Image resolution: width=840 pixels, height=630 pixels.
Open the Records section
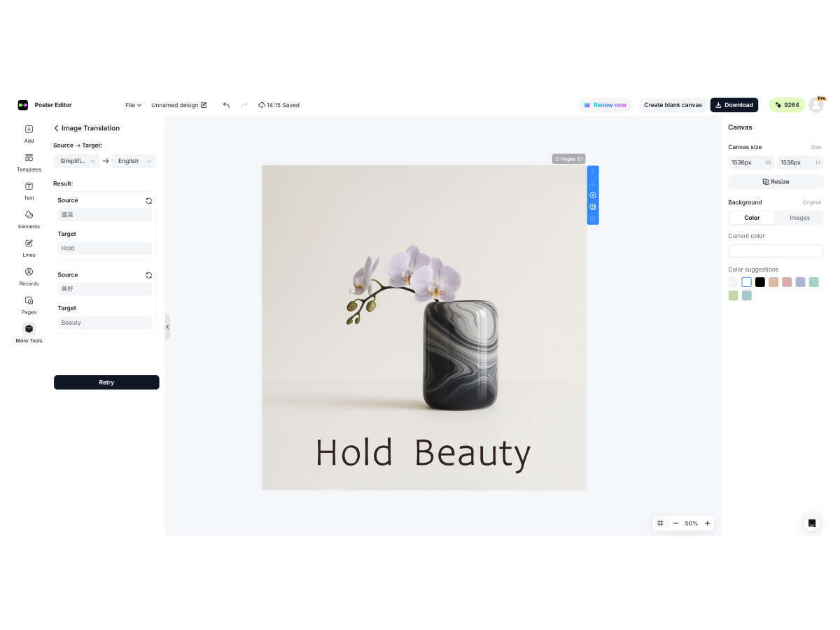point(29,276)
